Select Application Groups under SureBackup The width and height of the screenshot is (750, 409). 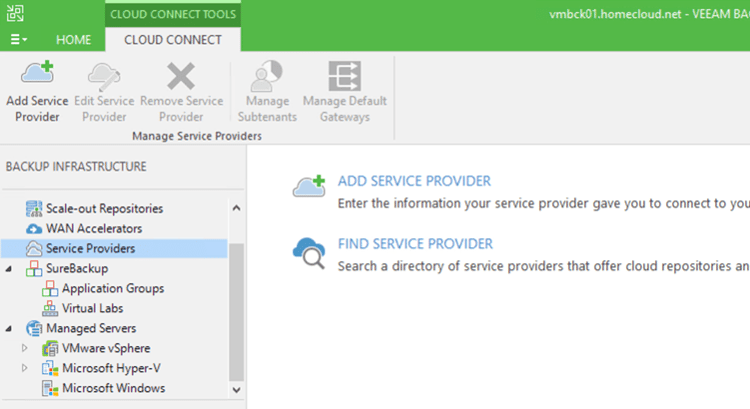[112, 288]
